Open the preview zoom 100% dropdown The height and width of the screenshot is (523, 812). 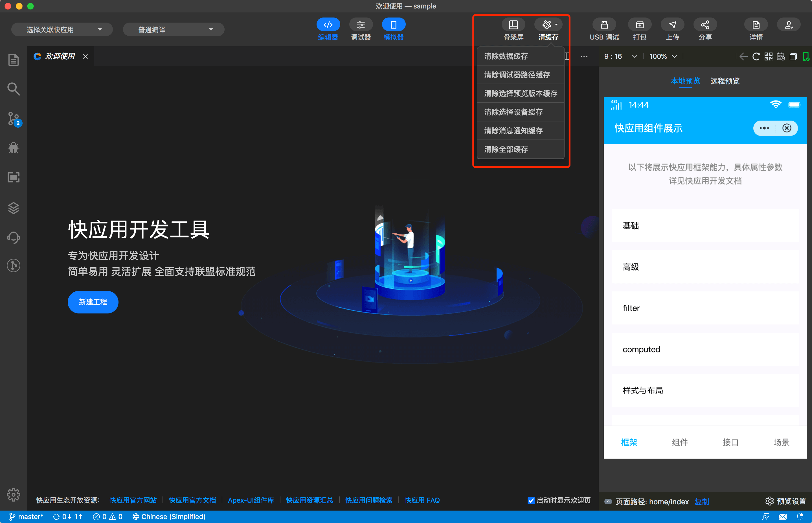[x=662, y=56]
